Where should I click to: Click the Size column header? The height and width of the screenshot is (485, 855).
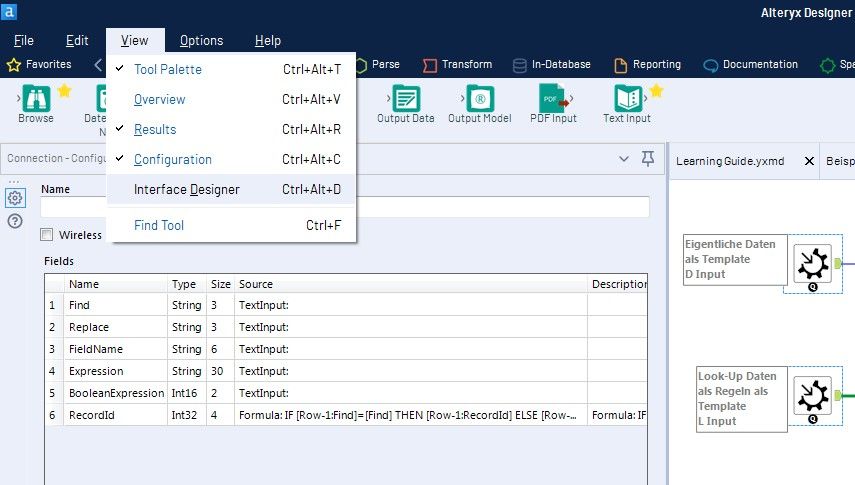pyautogui.click(x=220, y=284)
